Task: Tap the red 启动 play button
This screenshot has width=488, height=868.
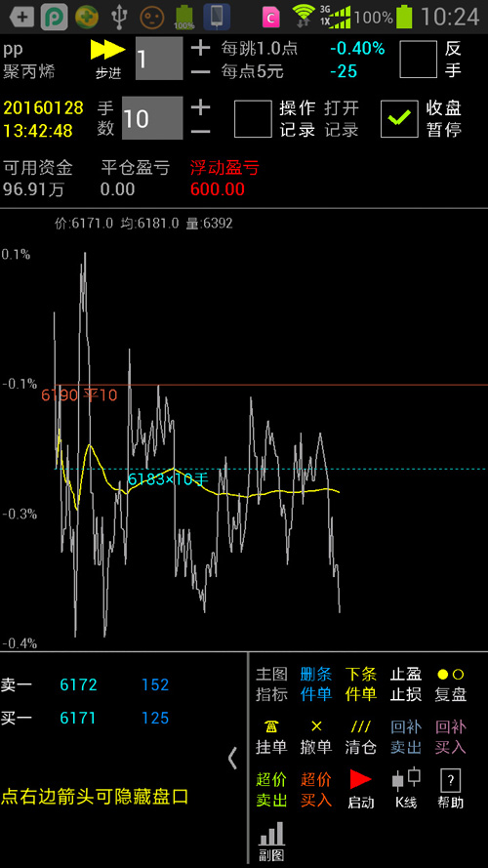Action: [x=361, y=779]
